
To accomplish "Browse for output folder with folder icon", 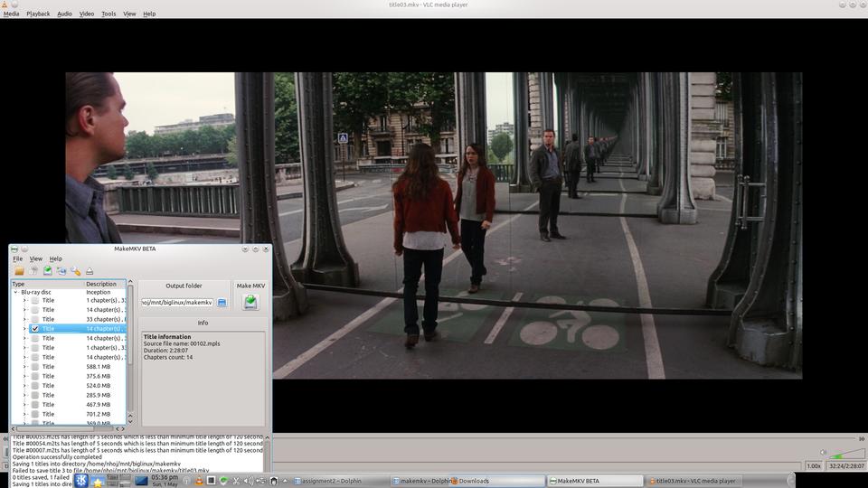I will [x=222, y=302].
